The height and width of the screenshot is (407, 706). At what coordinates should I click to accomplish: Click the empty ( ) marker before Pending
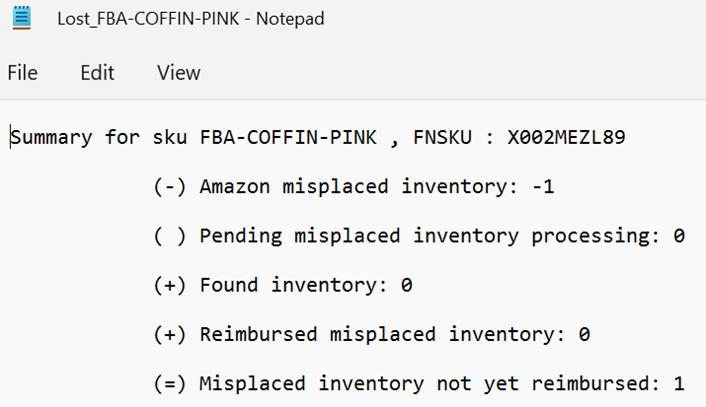point(169,236)
